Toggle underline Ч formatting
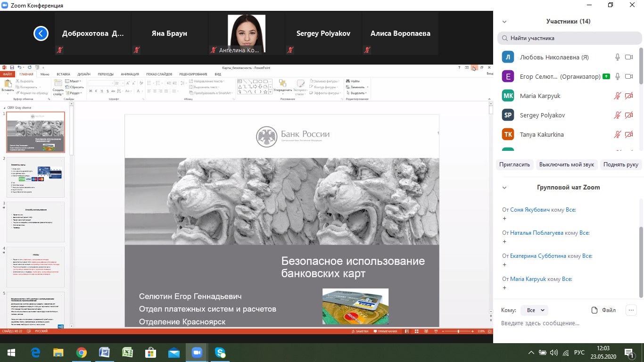Screen dimensions: 644x362 (102, 91)
